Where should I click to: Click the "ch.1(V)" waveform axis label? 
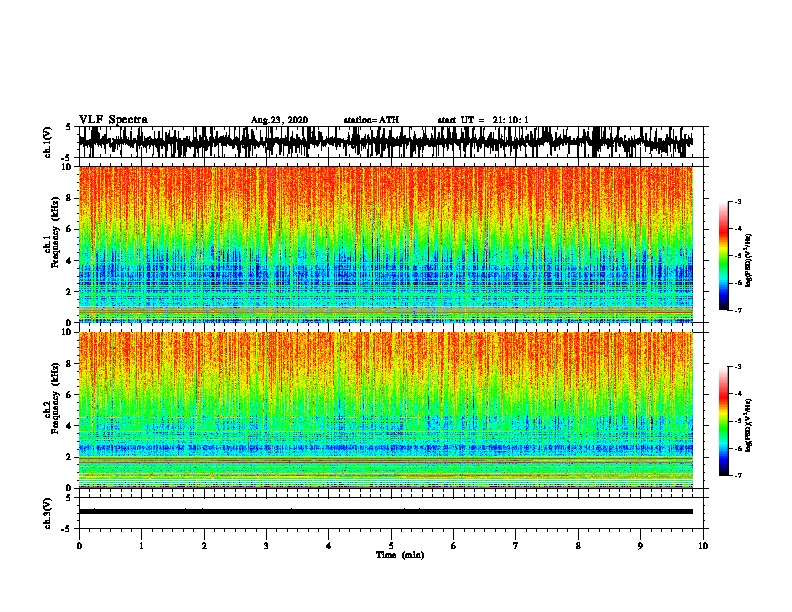point(48,142)
